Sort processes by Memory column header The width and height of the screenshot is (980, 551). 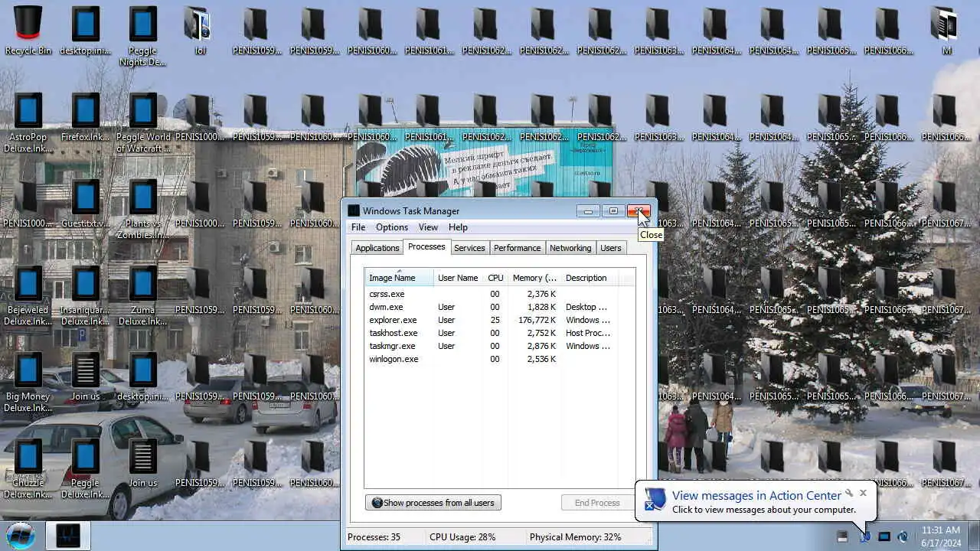point(534,278)
